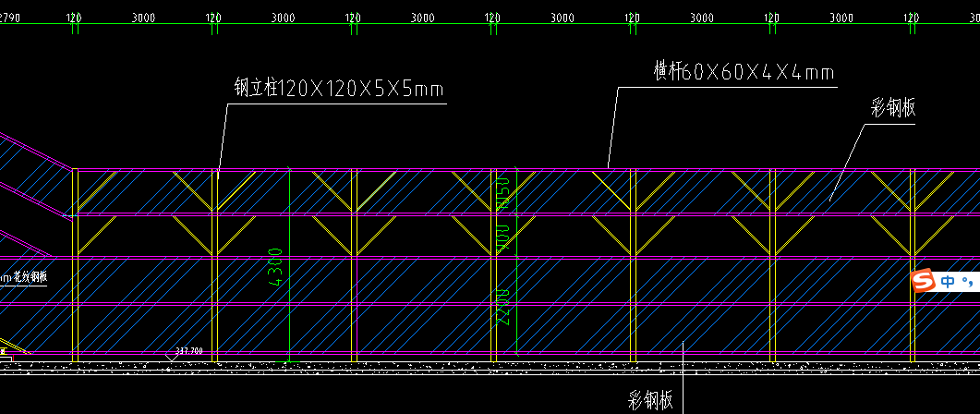Select the upper-right 彩钢板 leader label
The height and width of the screenshot is (414, 980).
pos(893,107)
